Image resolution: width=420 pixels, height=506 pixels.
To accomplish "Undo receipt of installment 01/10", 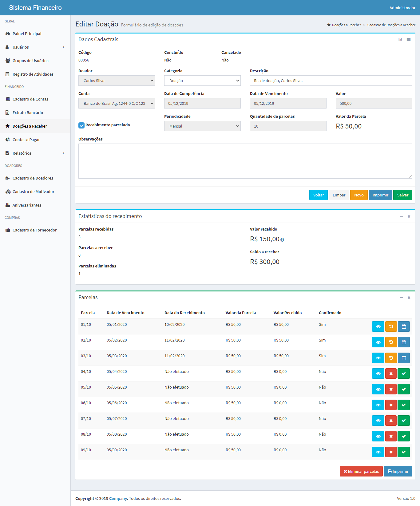I will point(391,326).
